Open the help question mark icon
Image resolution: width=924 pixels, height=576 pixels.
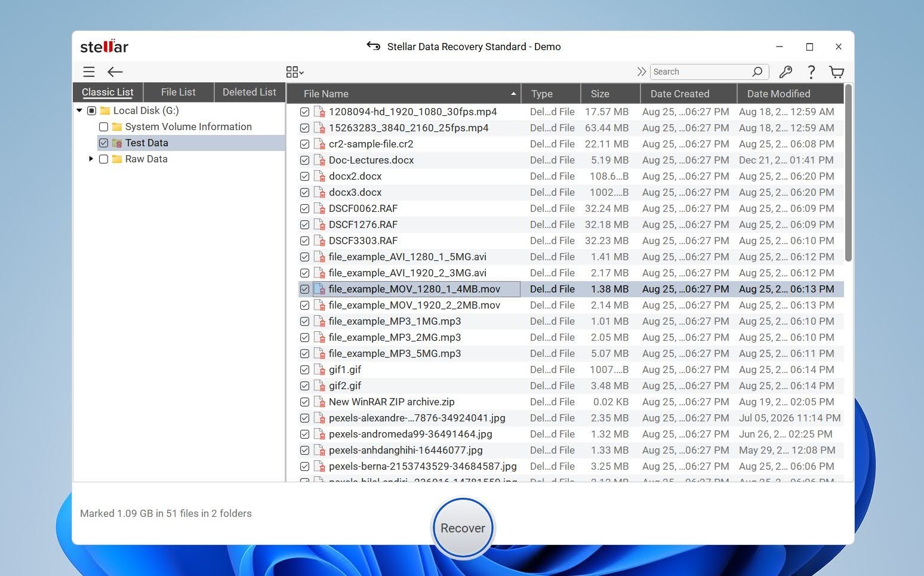[x=811, y=72]
